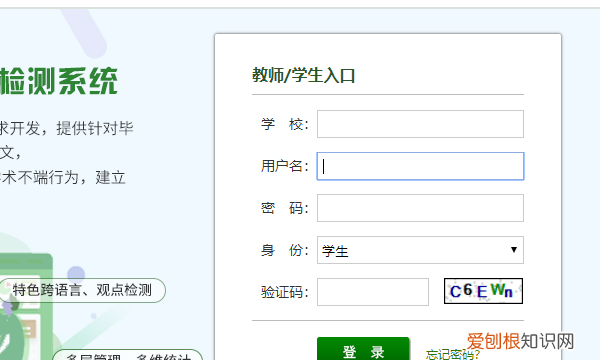Image resolution: width=600 pixels, height=360 pixels.
Task: Click the 验证码 field label
Action: [284, 292]
